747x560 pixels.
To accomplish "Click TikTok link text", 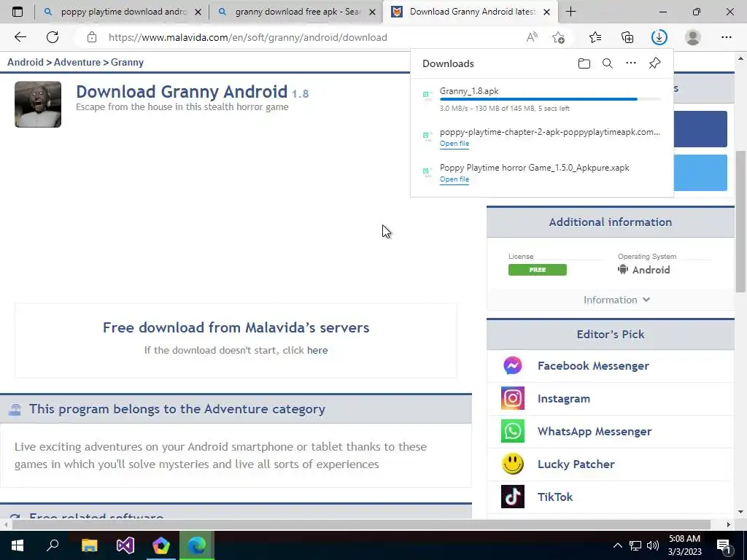I will (555, 497).
